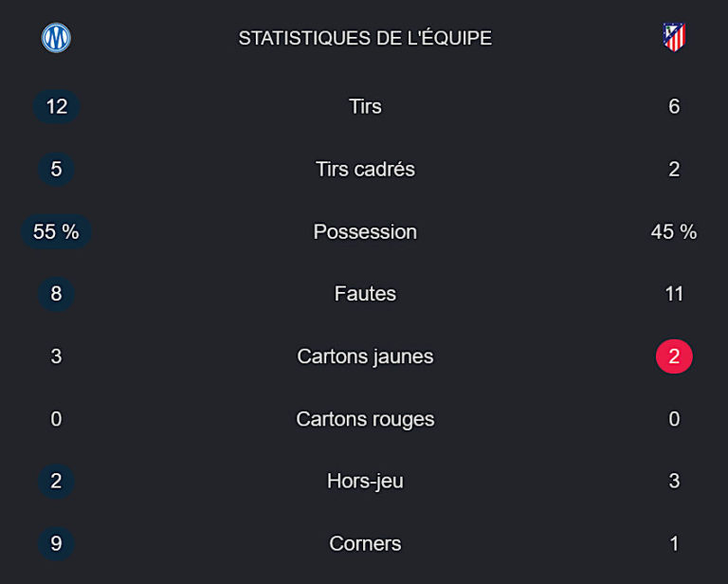Select the highlighted 12 shots badge
The image size is (728, 584).
click(56, 106)
